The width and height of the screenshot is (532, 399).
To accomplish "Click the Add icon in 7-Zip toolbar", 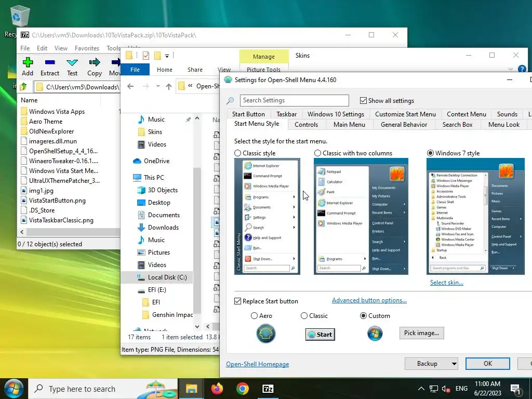I will (28, 62).
